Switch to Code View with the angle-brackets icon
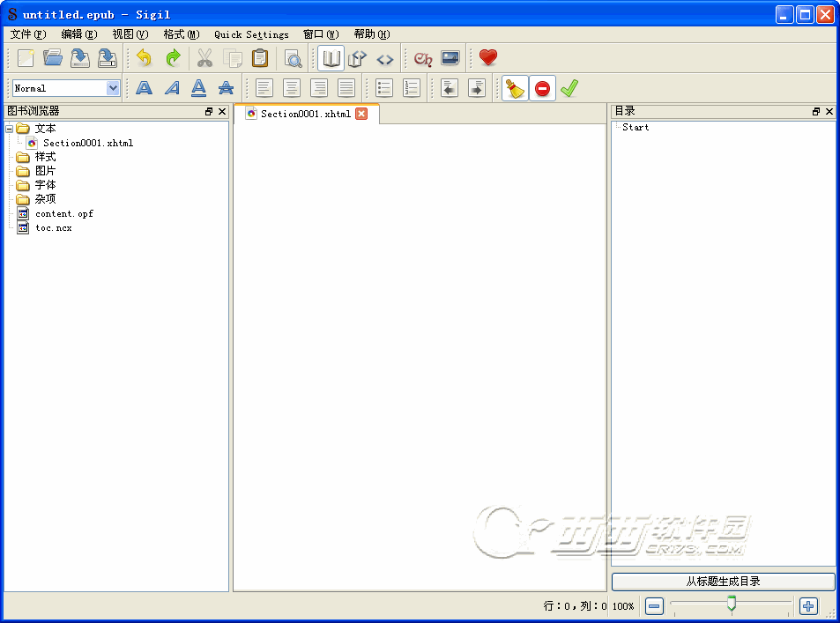 click(x=385, y=59)
